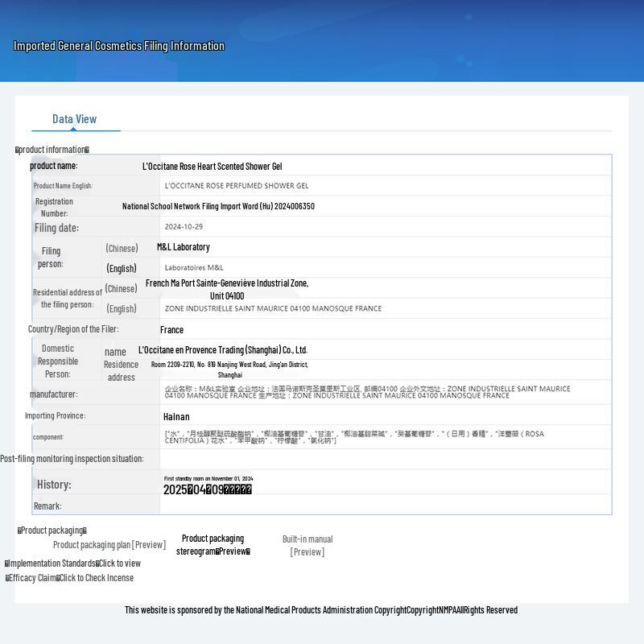Open the Product packaging plan preview
The width and height of the screenshot is (644, 644).
tap(109, 545)
